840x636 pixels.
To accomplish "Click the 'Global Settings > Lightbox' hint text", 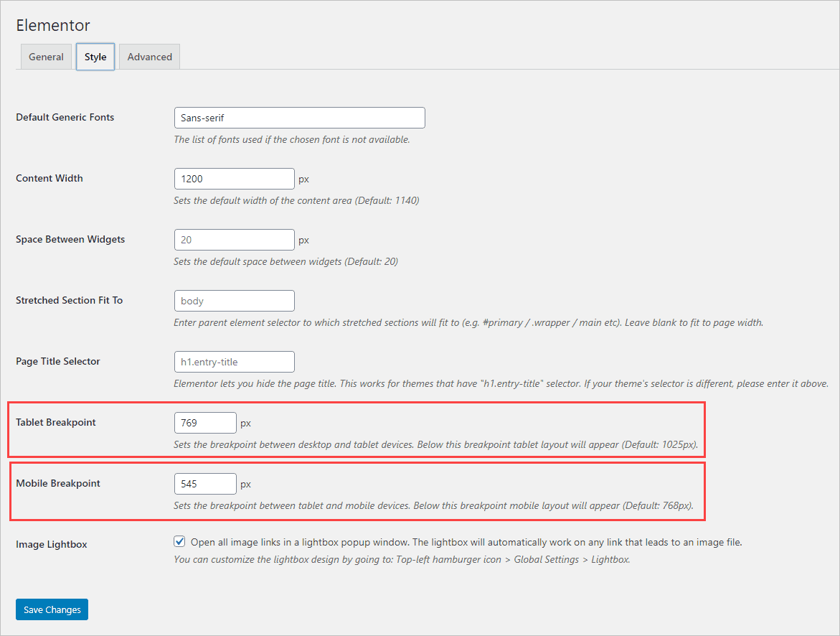I will tap(572, 560).
